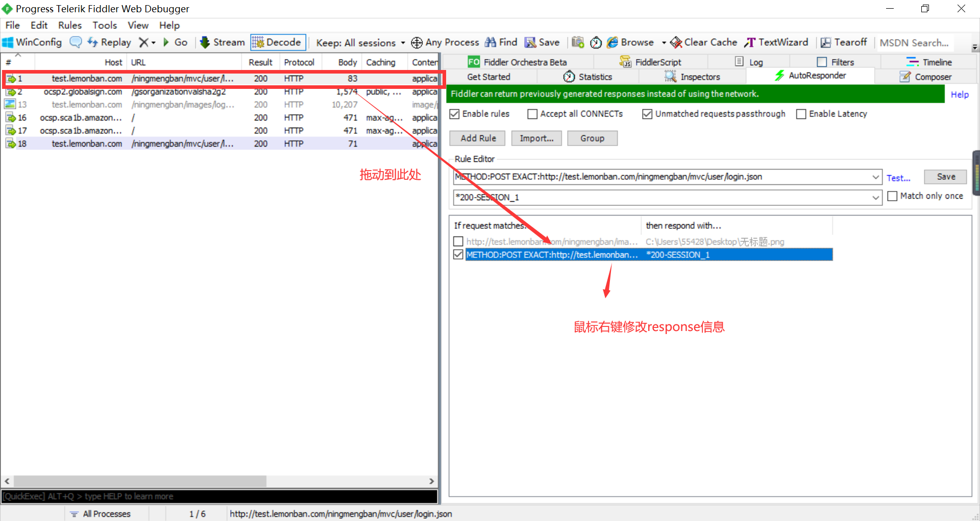Select session 2 ocsp2.globalsign.com row

click(219, 92)
